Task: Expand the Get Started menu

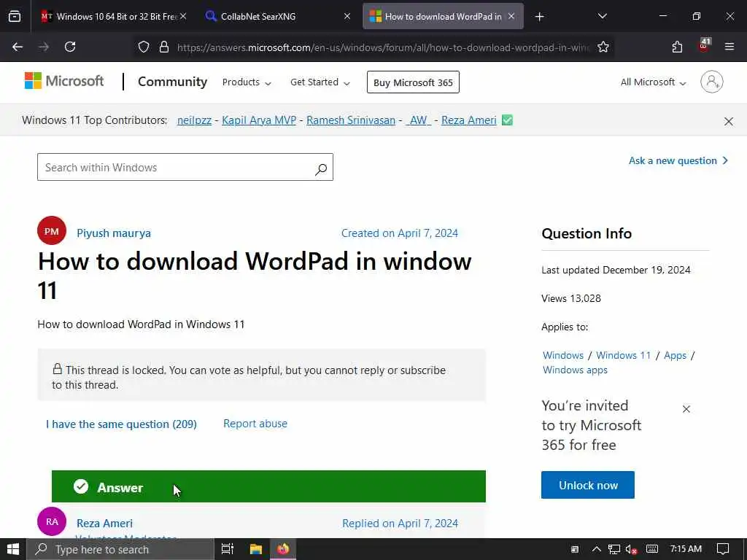Action: click(320, 82)
